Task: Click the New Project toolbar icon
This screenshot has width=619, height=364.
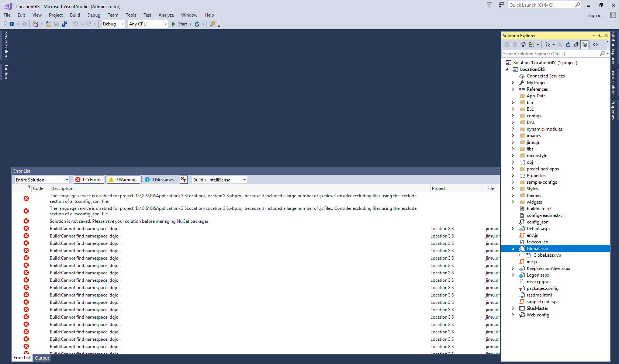Action: coord(35,24)
